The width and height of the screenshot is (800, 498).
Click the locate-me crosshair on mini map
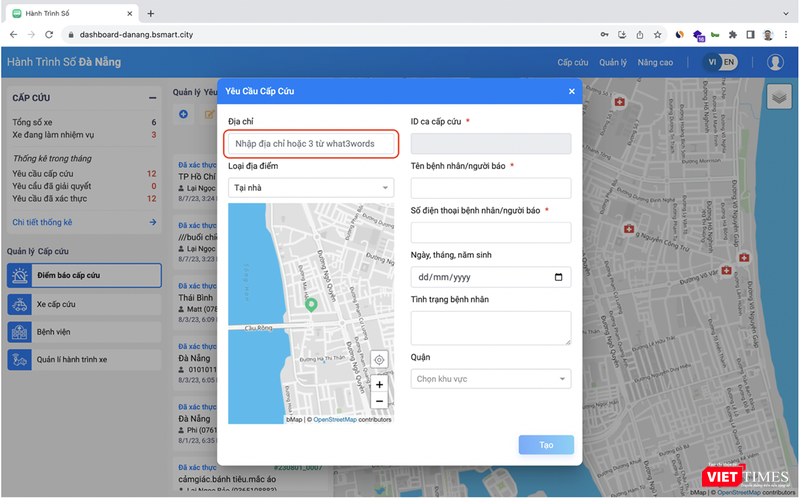tap(379, 360)
